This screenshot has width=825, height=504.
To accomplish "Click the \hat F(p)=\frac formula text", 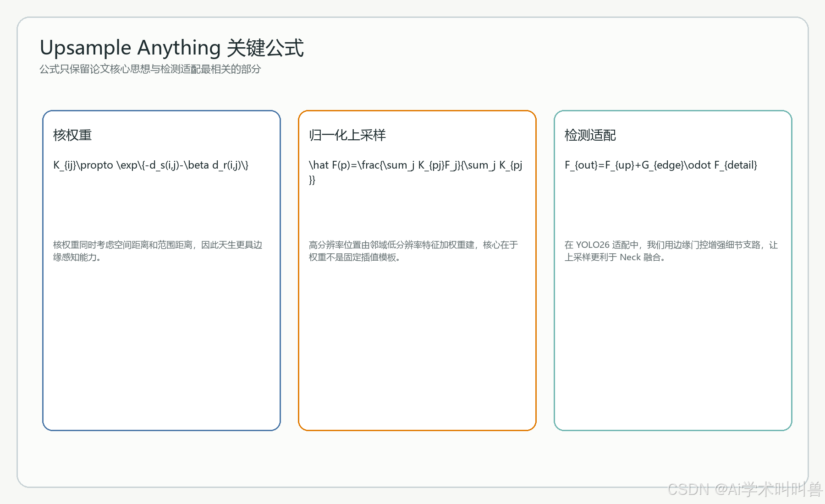I will point(416,172).
